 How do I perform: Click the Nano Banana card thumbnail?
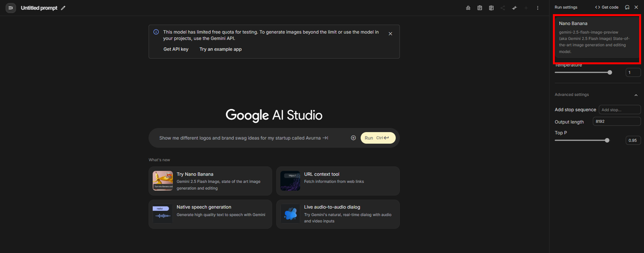coord(163,181)
